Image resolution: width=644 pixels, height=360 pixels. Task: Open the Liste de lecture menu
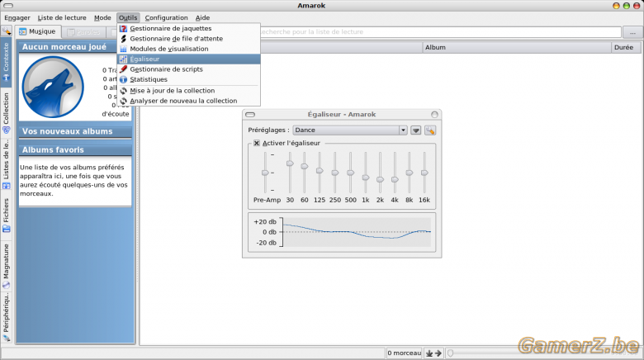click(62, 17)
